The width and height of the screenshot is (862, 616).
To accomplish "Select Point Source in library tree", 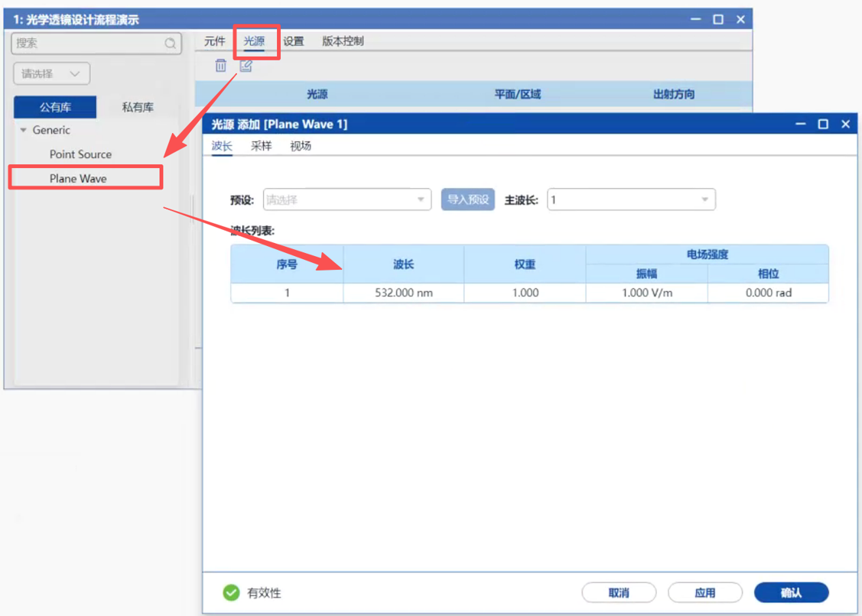I will 80,154.
